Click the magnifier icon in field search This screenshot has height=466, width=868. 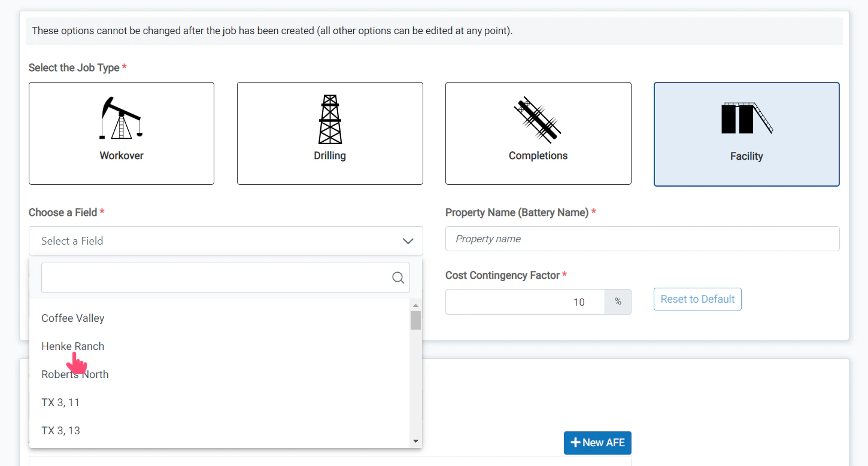398,278
